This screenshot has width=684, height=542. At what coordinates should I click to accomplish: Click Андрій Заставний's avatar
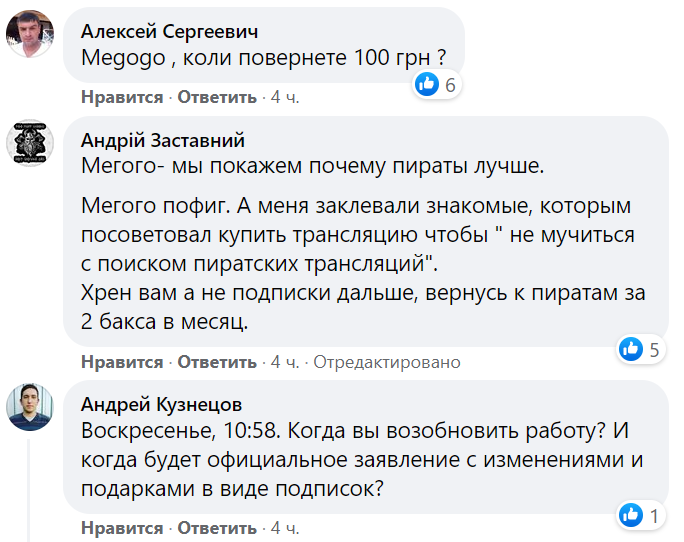(31, 146)
